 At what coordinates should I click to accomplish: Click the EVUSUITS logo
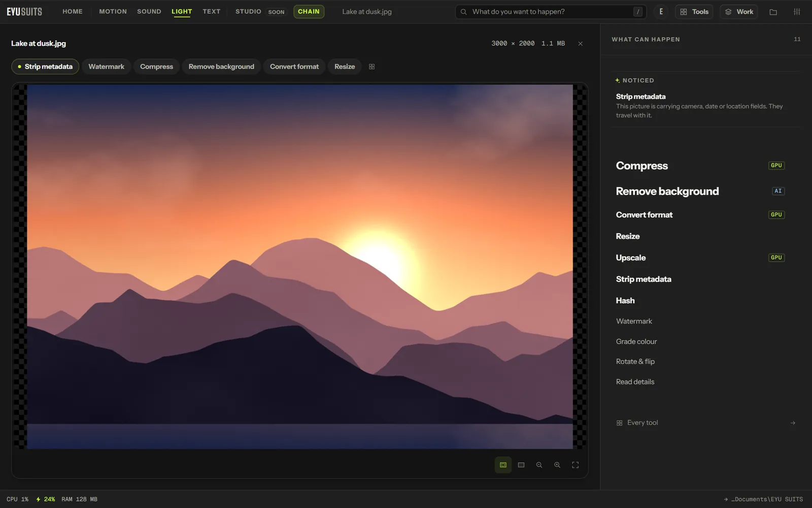(x=24, y=12)
